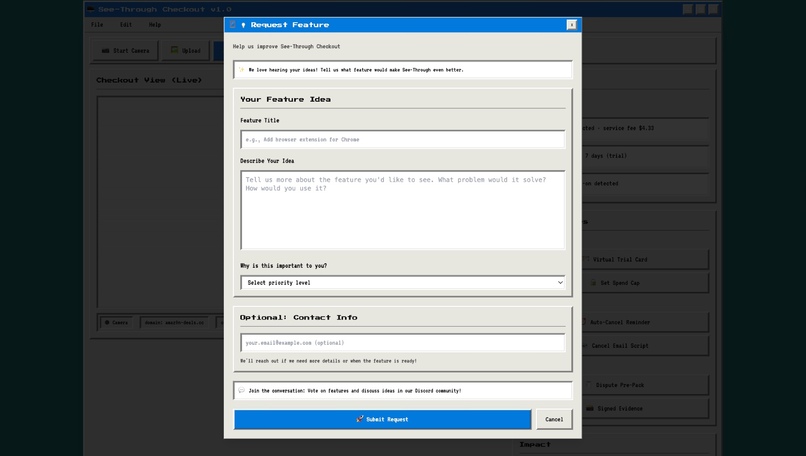This screenshot has width=806, height=456.
Task: Click the Virtual Trial Card button
Action: point(645,259)
